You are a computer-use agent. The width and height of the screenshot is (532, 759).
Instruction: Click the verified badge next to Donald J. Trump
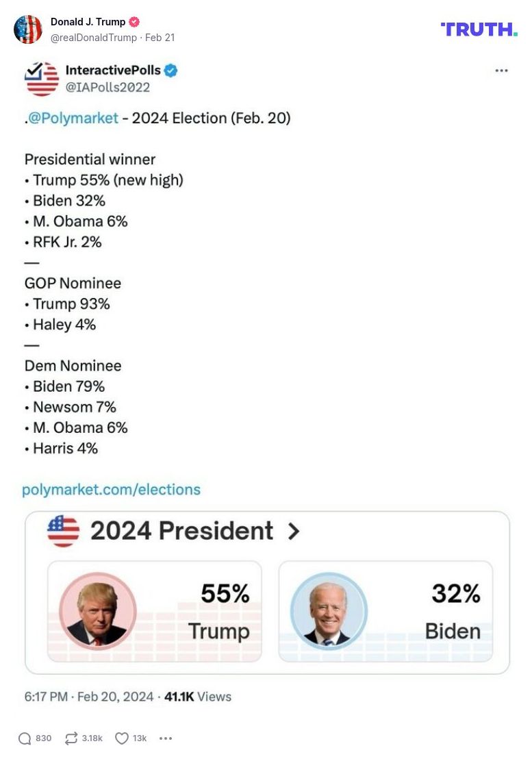(x=134, y=21)
